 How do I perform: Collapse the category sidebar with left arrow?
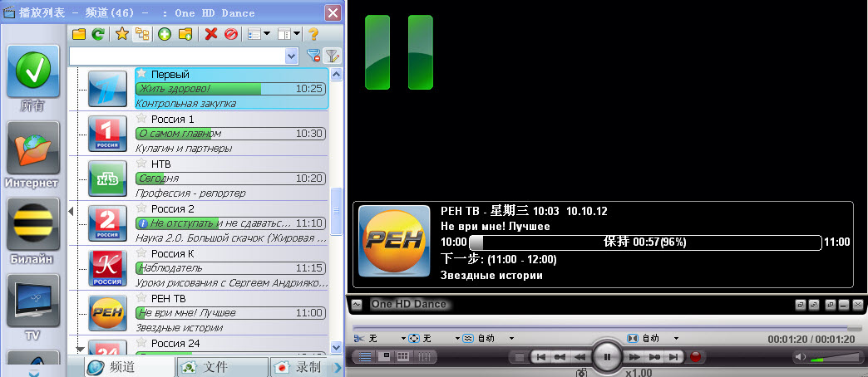click(71, 211)
